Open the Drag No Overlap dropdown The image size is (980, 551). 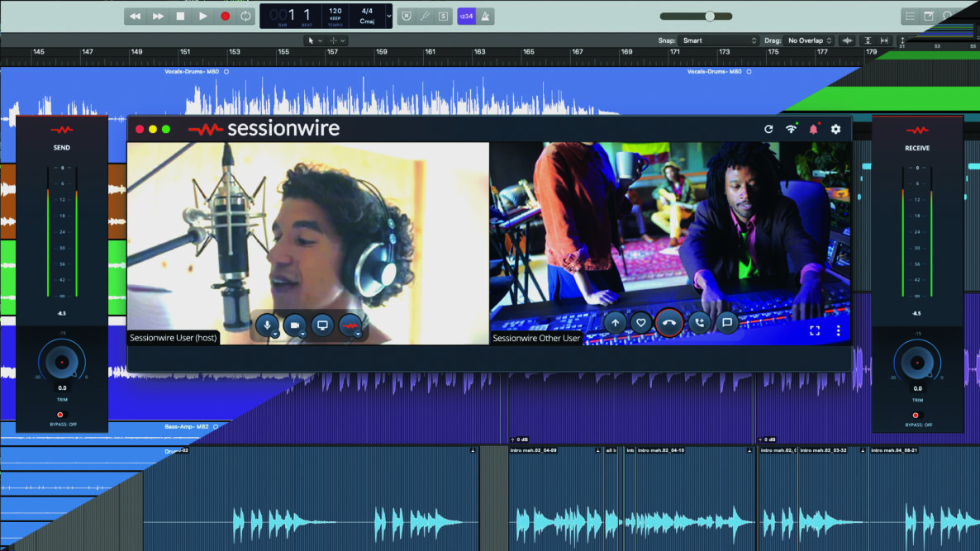tap(810, 40)
